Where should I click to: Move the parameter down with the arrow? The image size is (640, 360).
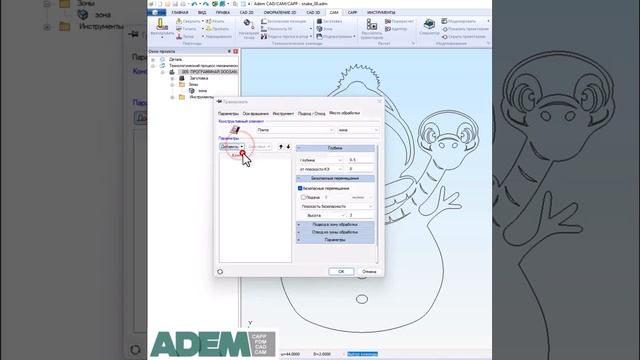pyautogui.click(x=288, y=147)
